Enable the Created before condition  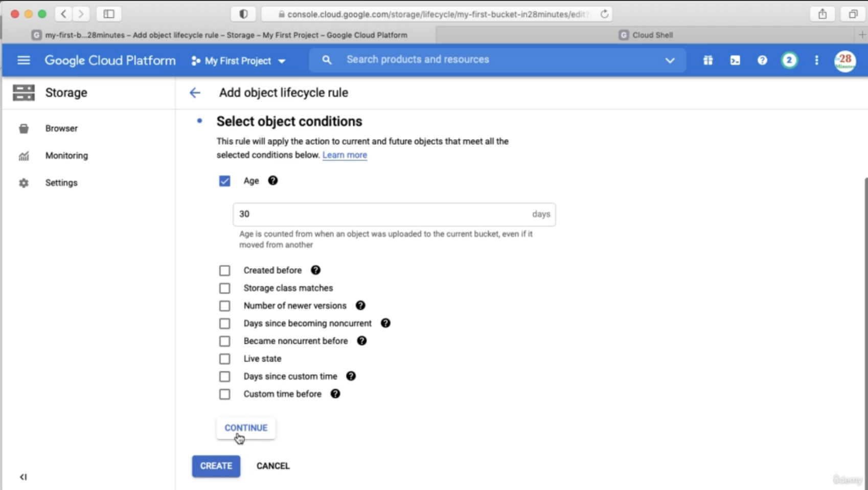[x=224, y=271]
